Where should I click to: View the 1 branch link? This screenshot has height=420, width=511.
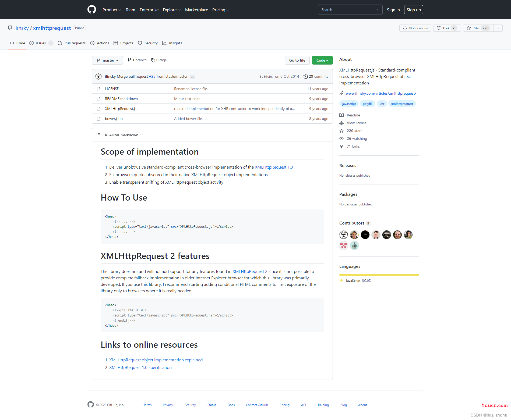click(x=137, y=60)
